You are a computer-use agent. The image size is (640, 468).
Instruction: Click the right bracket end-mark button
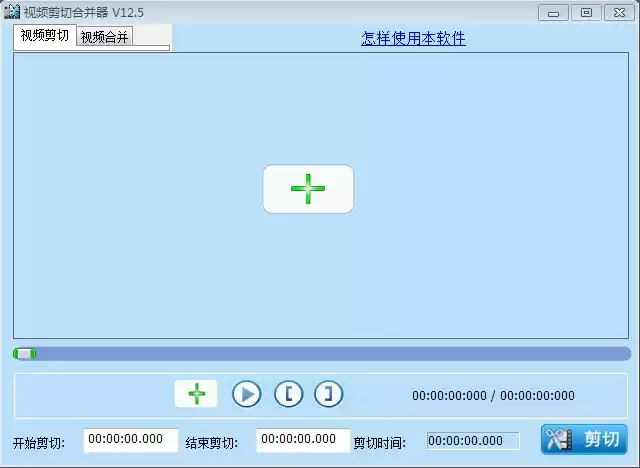tap(328, 394)
